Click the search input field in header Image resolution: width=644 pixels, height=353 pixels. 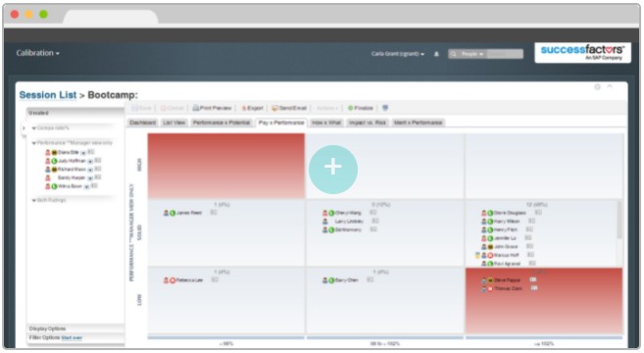click(x=505, y=54)
